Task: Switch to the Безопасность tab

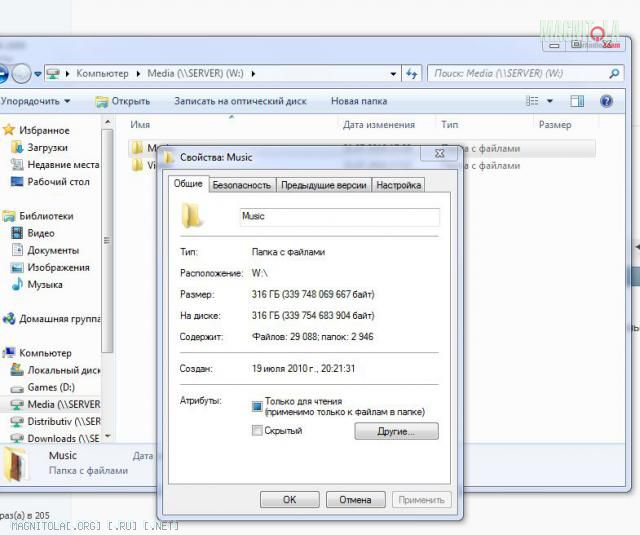Action: 241,185
